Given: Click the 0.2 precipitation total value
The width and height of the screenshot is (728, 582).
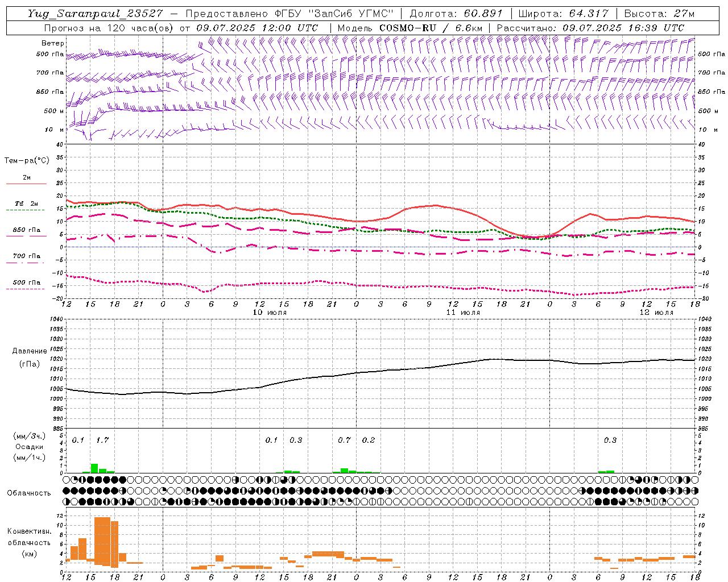Looking at the screenshot, I should [x=369, y=440].
